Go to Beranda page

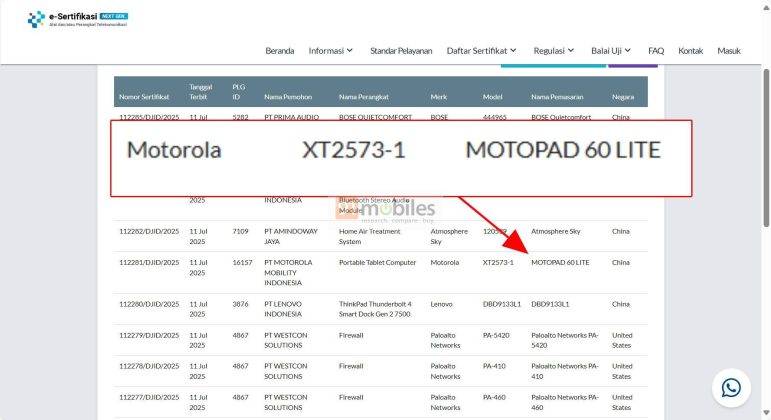coord(280,51)
